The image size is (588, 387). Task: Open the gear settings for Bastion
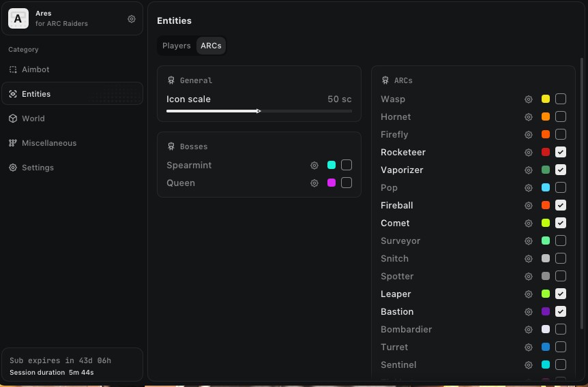(529, 311)
